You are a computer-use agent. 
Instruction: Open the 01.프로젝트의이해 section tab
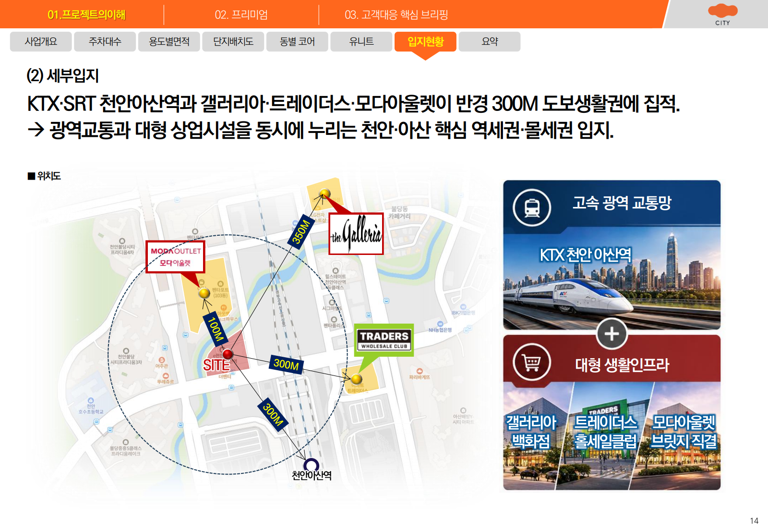coord(86,15)
